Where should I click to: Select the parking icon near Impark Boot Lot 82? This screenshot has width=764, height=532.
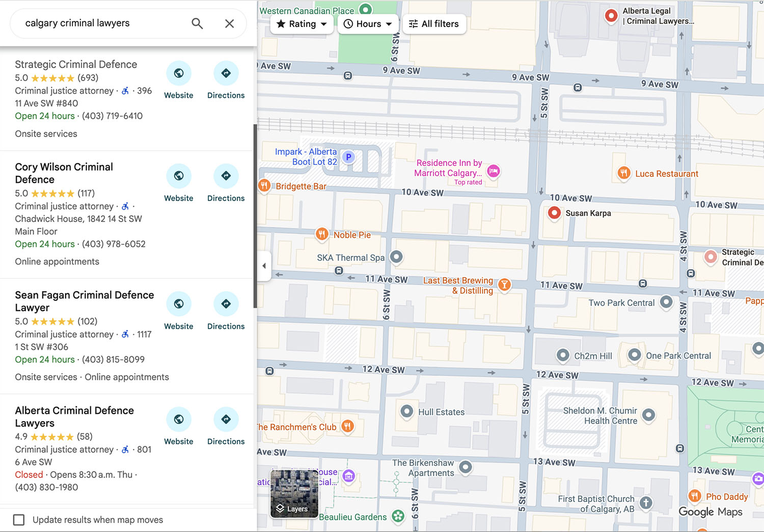pos(348,157)
